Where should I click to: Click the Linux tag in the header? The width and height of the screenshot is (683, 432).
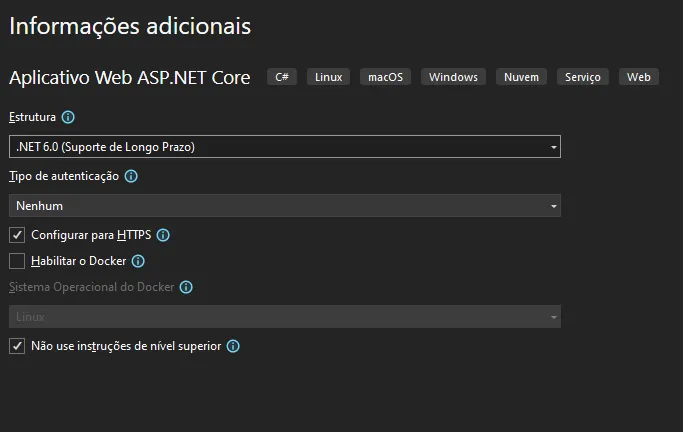328,77
